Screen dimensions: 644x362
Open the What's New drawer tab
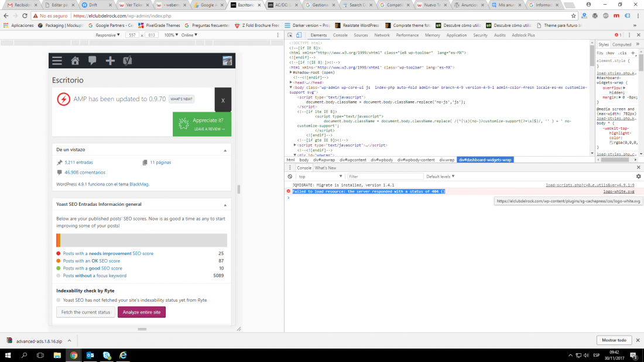pos(326,168)
